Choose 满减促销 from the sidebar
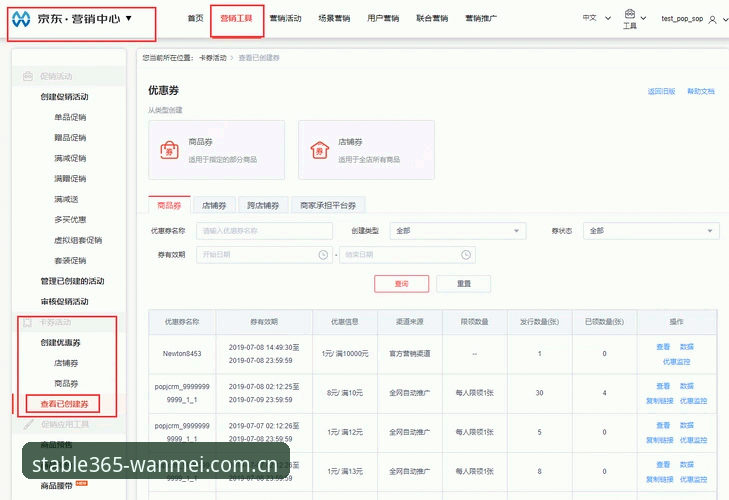This screenshot has height=500, width=729. pos(70,158)
